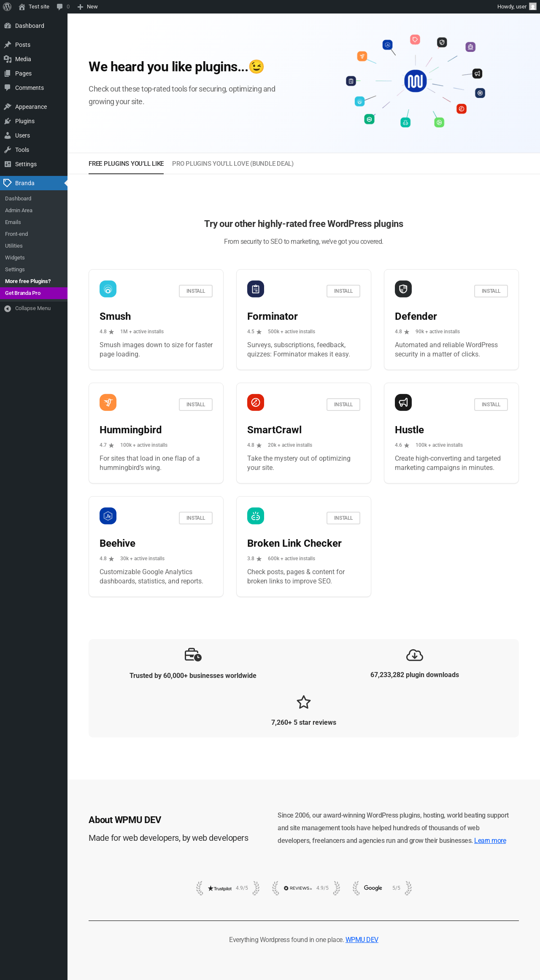Click the Tools wrench icon
The height and width of the screenshot is (980, 540).
coord(8,150)
